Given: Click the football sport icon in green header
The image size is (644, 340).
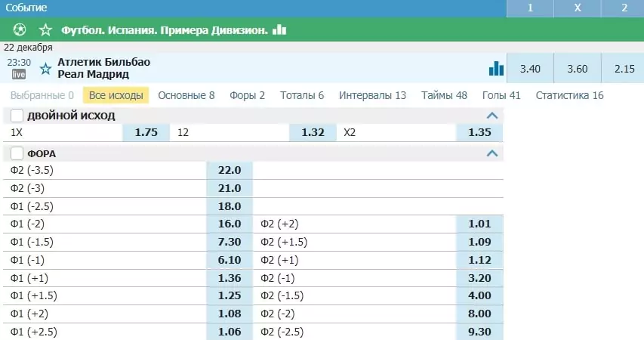Looking at the screenshot, I should [20, 29].
